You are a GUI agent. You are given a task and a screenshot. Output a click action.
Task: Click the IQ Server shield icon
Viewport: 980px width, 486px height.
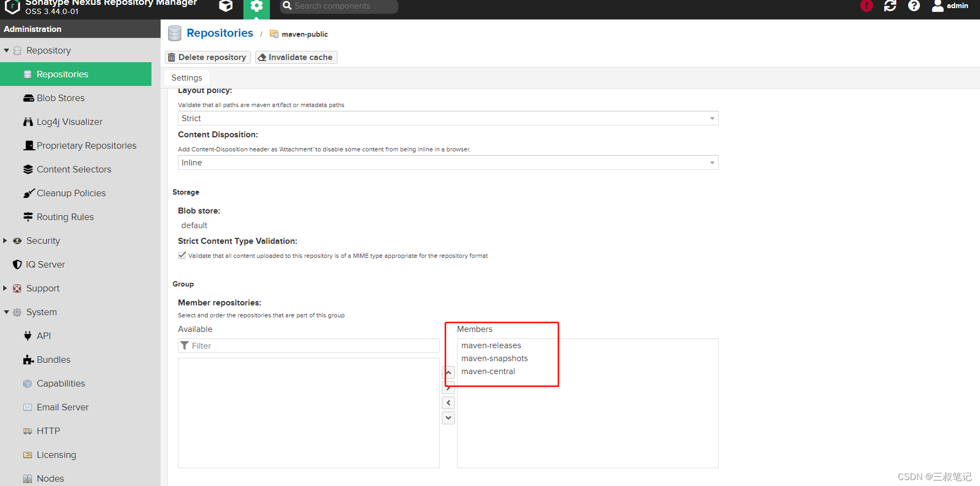(17, 264)
